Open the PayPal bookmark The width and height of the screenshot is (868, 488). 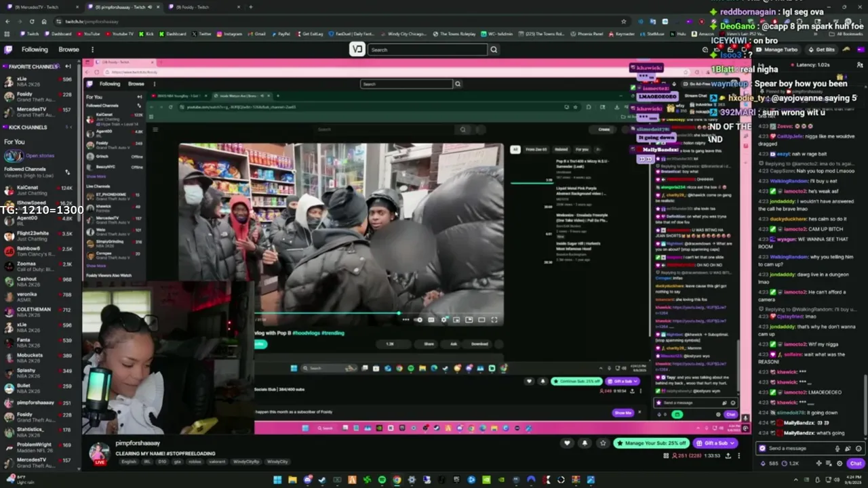coord(280,34)
